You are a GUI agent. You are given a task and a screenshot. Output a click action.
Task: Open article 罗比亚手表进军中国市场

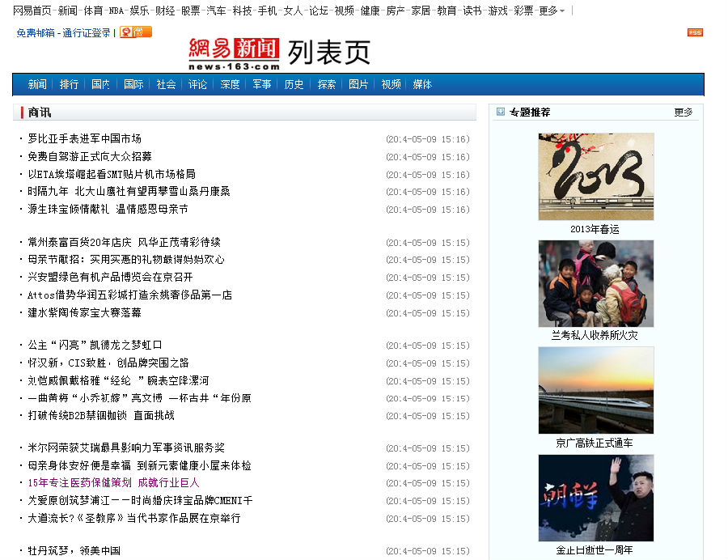click(85, 138)
